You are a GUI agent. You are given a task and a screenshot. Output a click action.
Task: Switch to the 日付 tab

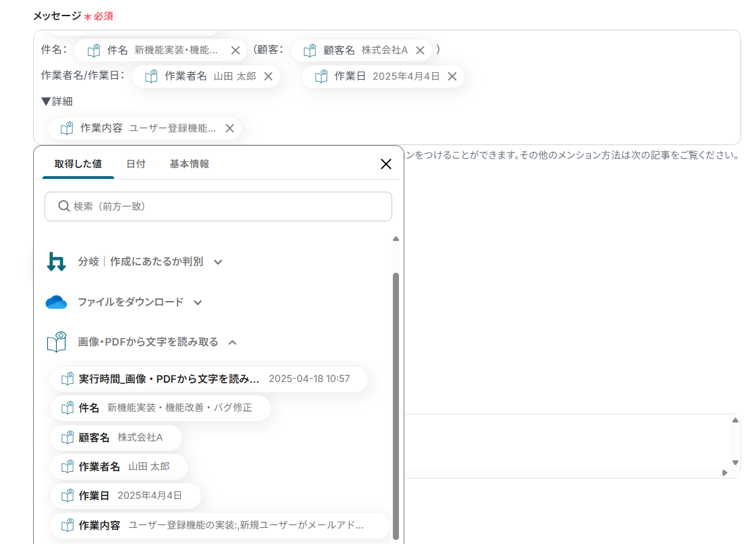[x=136, y=164]
